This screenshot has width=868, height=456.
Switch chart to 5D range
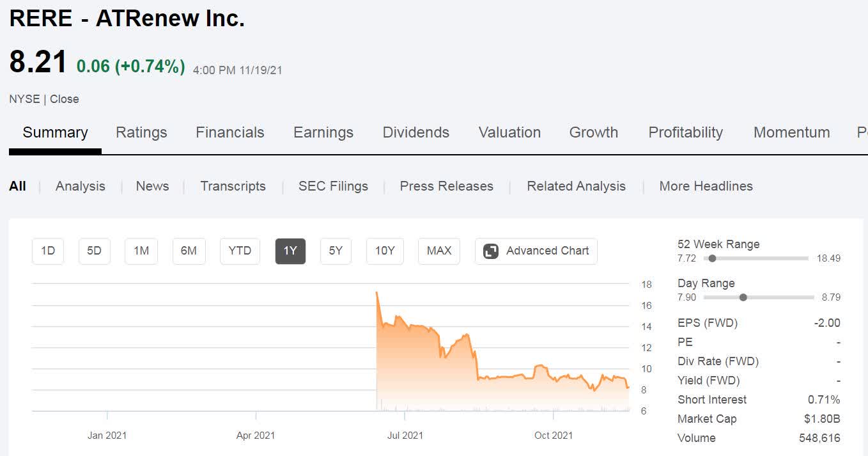pos(95,251)
